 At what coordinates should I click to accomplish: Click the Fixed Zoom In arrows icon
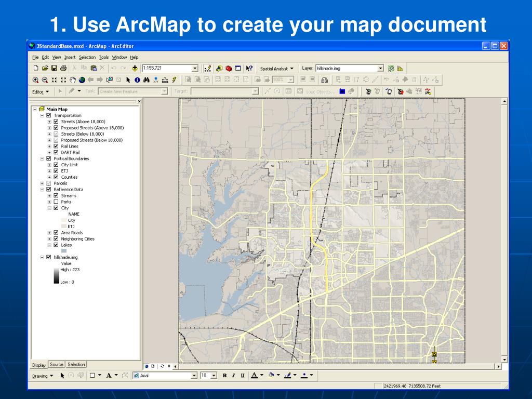coord(54,79)
